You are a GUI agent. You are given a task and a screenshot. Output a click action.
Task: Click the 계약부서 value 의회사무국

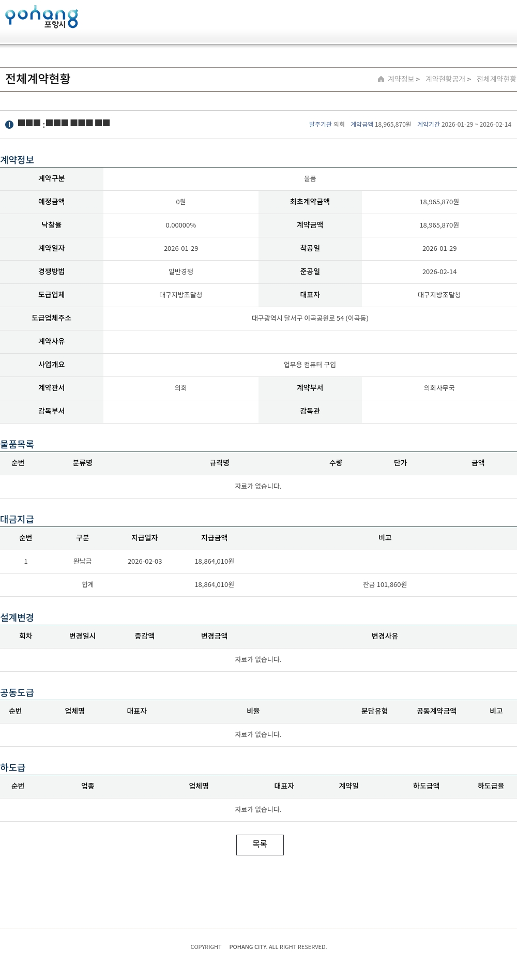(x=439, y=388)
